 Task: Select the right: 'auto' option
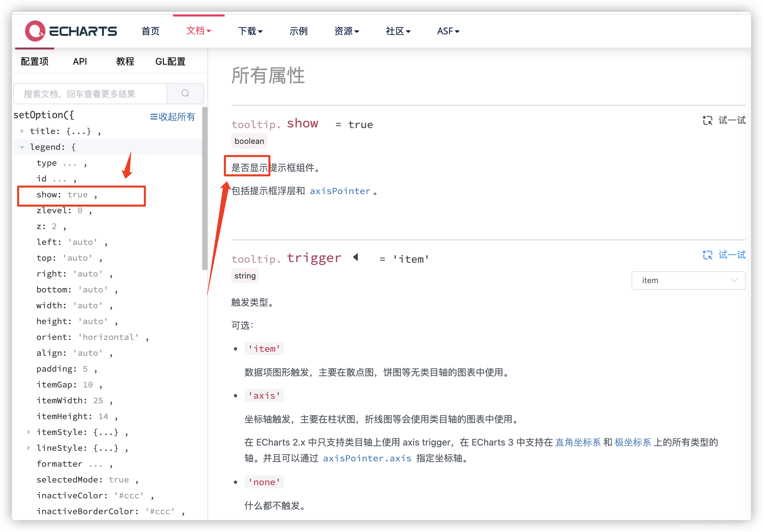pos(74,274)
